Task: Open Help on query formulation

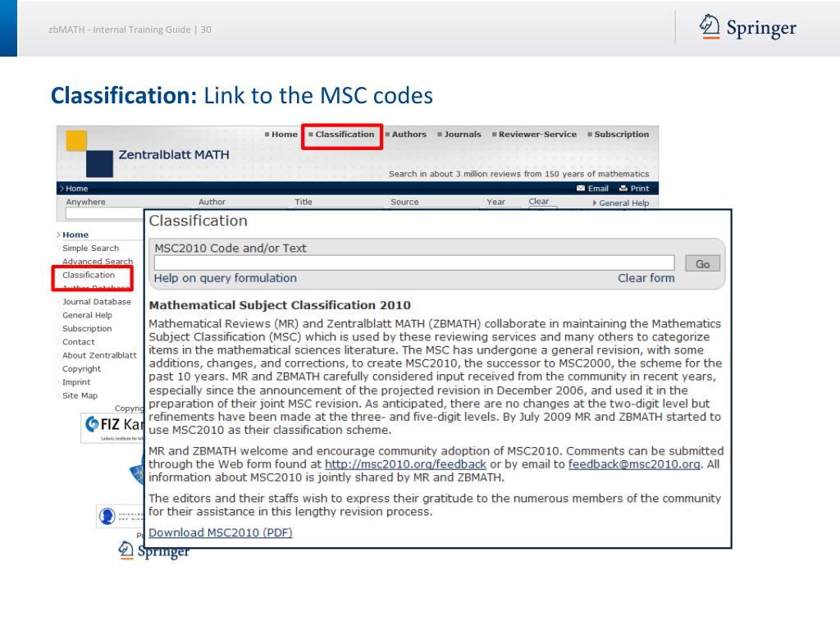Action: 225,278
